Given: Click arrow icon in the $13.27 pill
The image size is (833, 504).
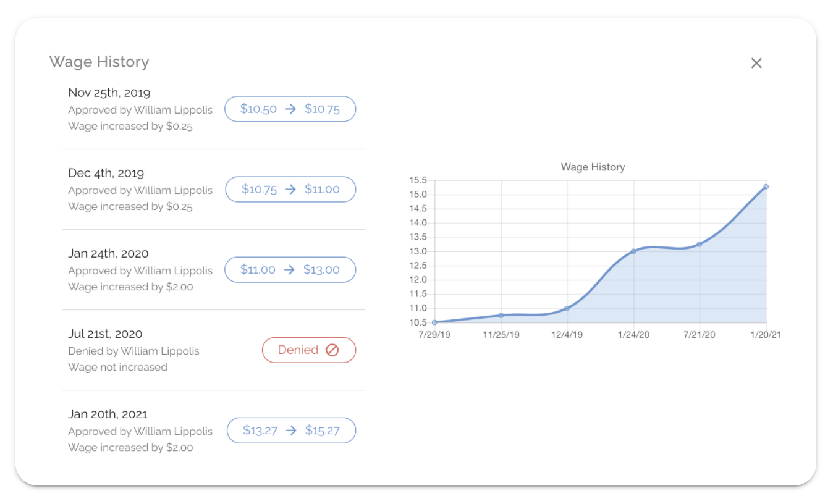Looking at the screenshot, I should (291, 430).
